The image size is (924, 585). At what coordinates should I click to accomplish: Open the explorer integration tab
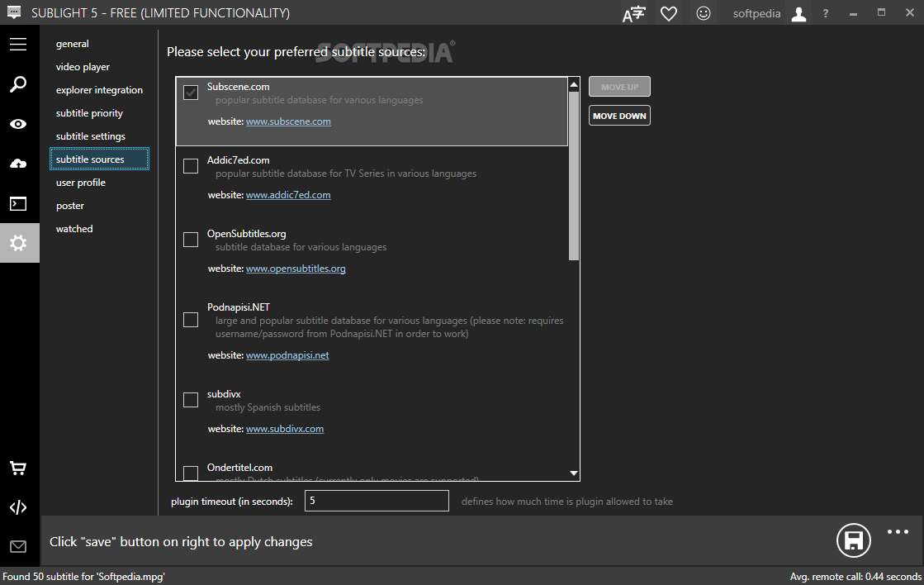point(99,89)
